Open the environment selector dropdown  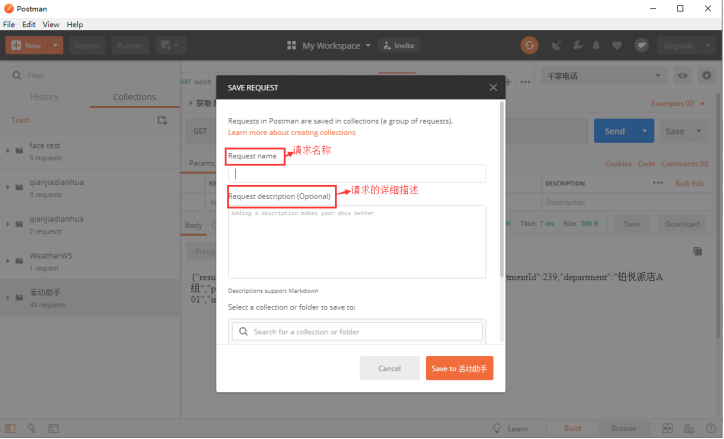[x=603, y=76]
